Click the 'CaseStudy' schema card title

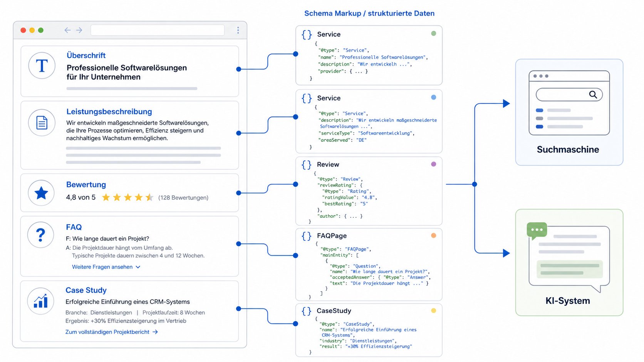(x=334, y=311)
